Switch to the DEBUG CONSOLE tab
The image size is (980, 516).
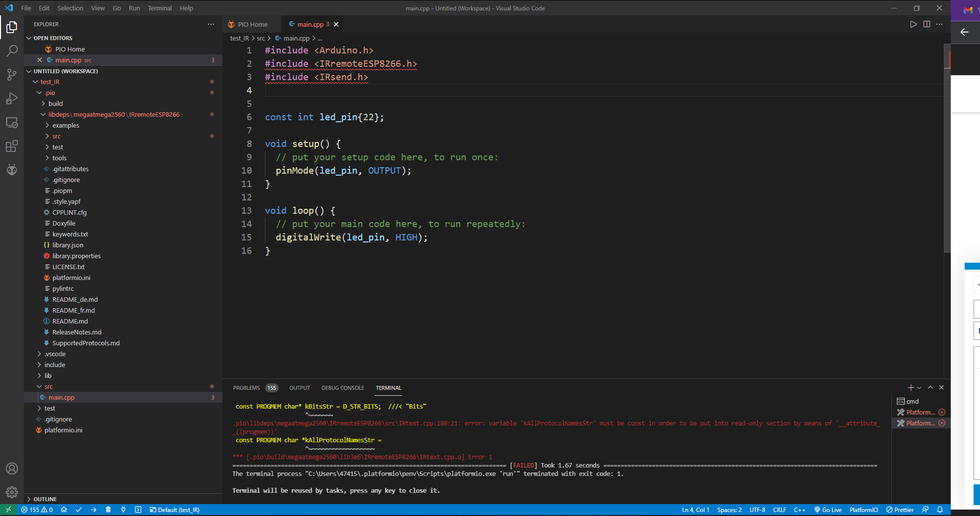343,388
